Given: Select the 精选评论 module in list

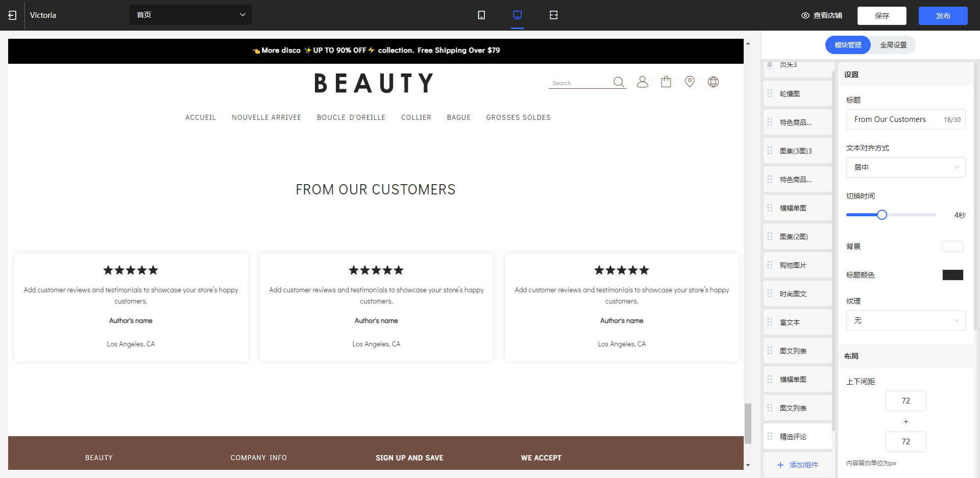Looking at the screenshot, I should [798, 437].
